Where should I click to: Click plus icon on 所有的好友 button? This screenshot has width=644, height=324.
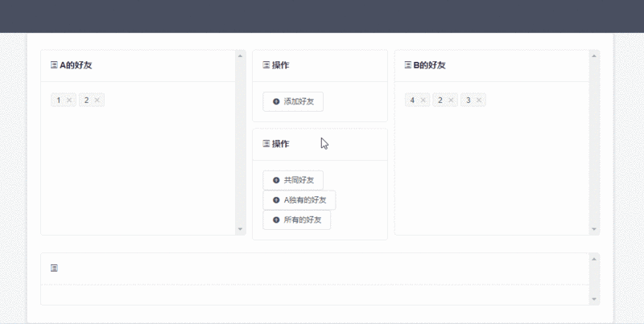pyautogui.click(x=276, y=219)
